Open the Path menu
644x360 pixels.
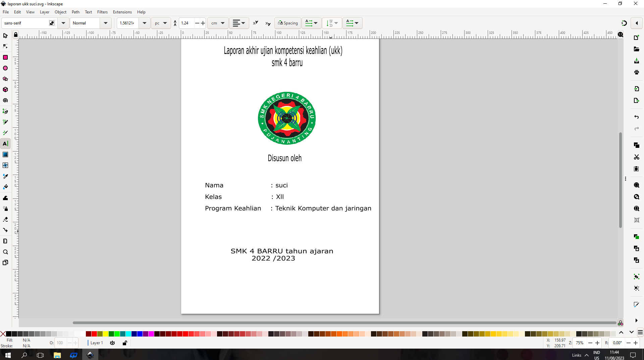tap(75, 12)
